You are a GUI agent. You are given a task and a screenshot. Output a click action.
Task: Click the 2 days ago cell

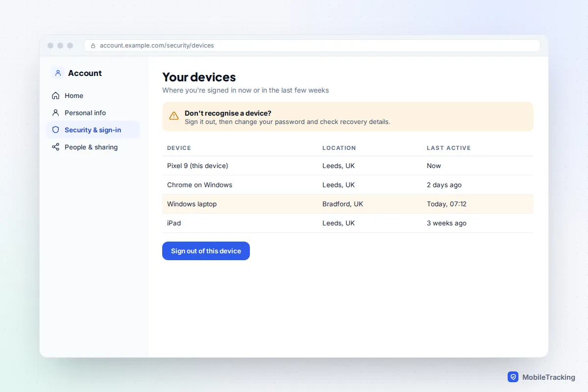pyautogui.click(x=444, y=185)
